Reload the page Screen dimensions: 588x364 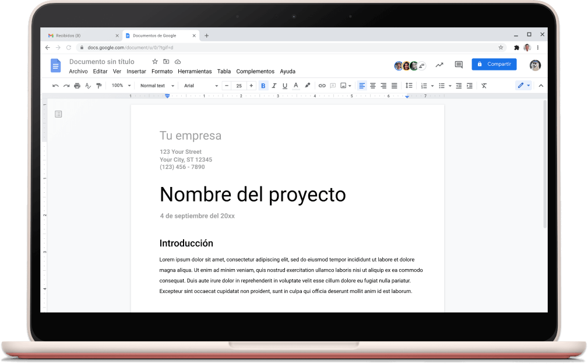69,48
